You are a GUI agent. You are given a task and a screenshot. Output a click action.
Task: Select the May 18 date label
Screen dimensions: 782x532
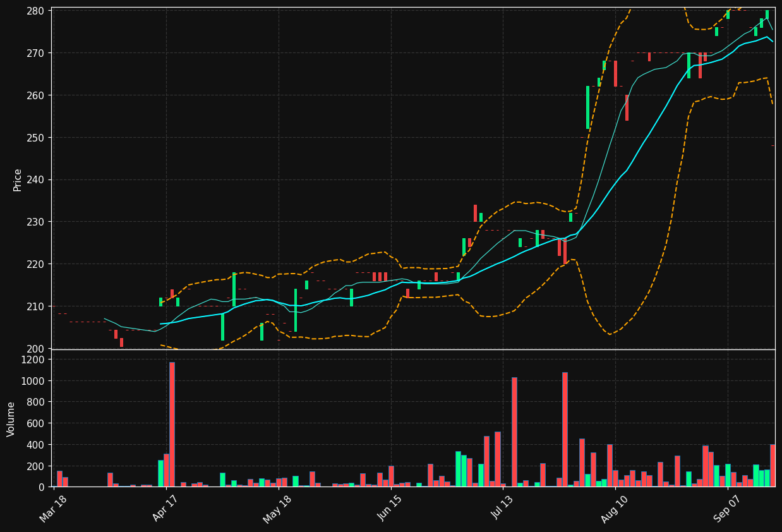click(x=278, y=509)
